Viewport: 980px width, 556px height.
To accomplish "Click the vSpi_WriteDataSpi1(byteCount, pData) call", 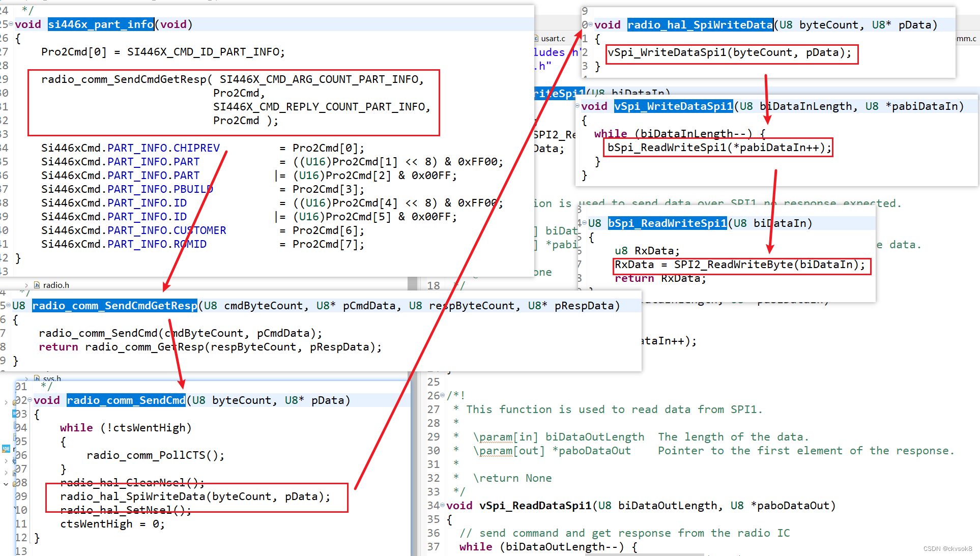I will pos(730,52).
